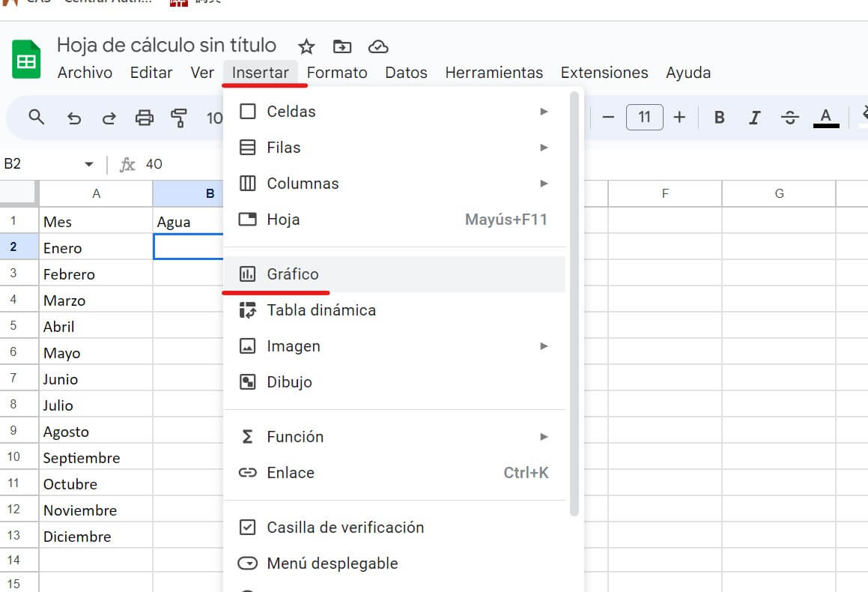This screenshot has height=592, width=868.
Task: Print the spreadsheet
Action: point(143,118)
